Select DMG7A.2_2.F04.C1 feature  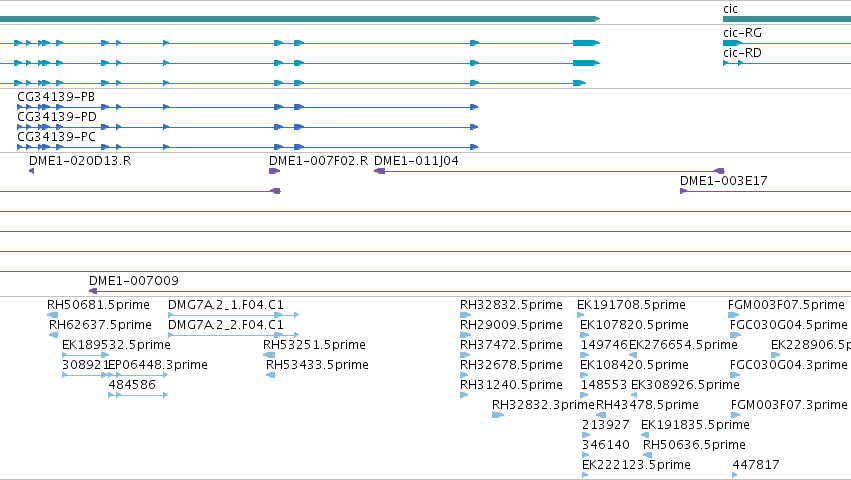pos(226,325)
